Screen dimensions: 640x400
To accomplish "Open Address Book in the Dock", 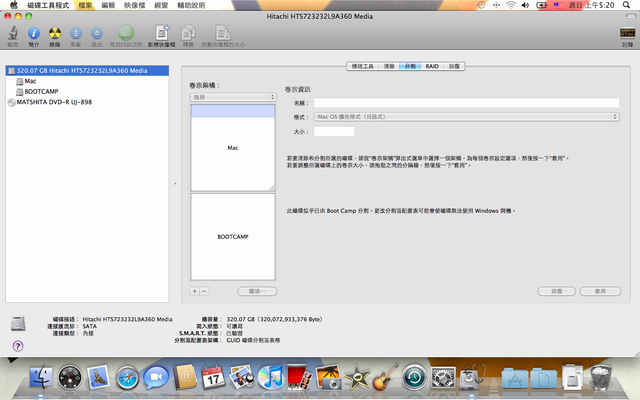I will click(185, 377).
